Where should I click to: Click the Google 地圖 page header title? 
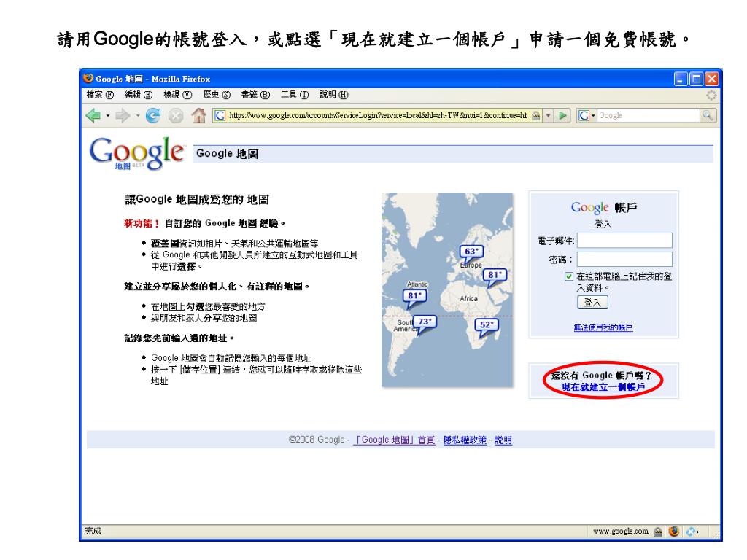(228, 154)
